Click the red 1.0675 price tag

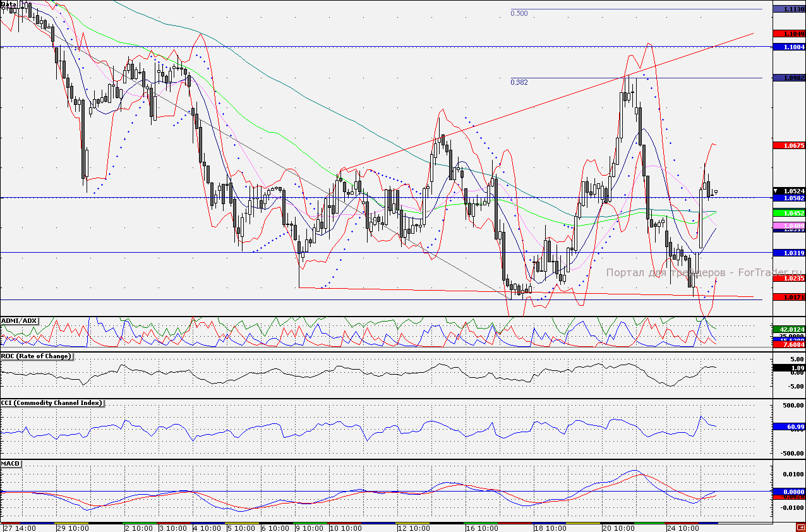(x=788, y=145)
